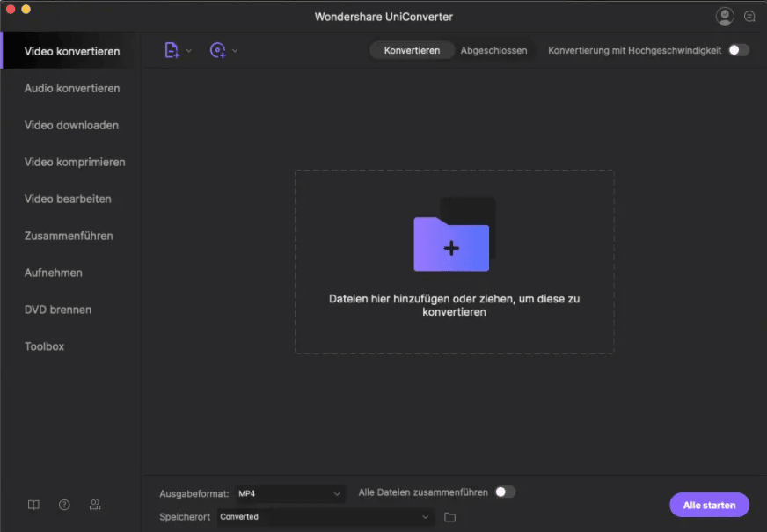This screenshot has width=767, height=532.
Task: Click the community people icon
Action: click(x=95, y=505)
